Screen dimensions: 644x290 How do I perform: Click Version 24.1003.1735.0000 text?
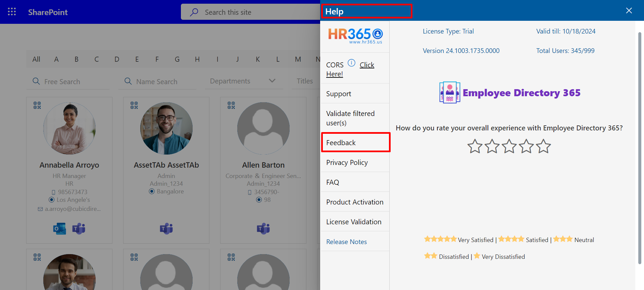point(461,51)
